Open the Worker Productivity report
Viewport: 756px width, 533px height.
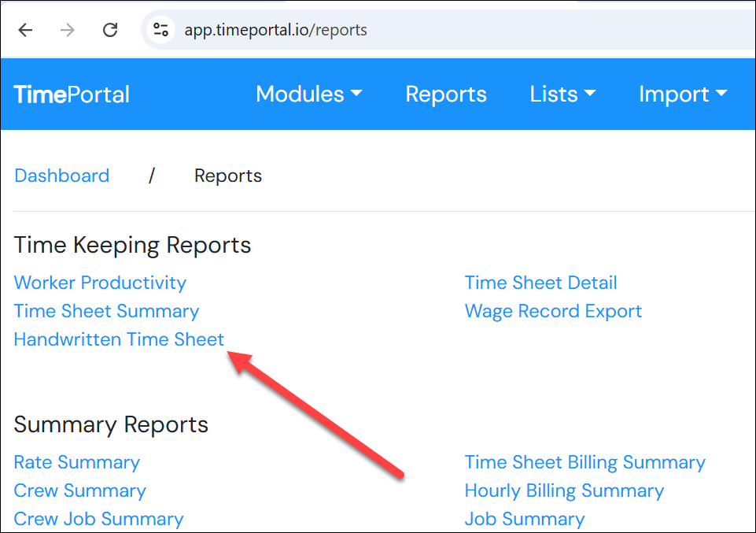tap(100, 283)
